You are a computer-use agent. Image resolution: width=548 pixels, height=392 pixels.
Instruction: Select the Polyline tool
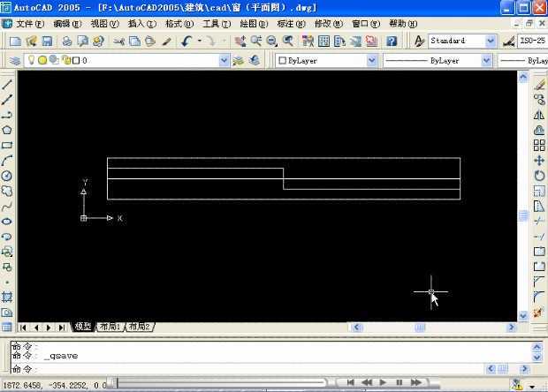(7, 115)
